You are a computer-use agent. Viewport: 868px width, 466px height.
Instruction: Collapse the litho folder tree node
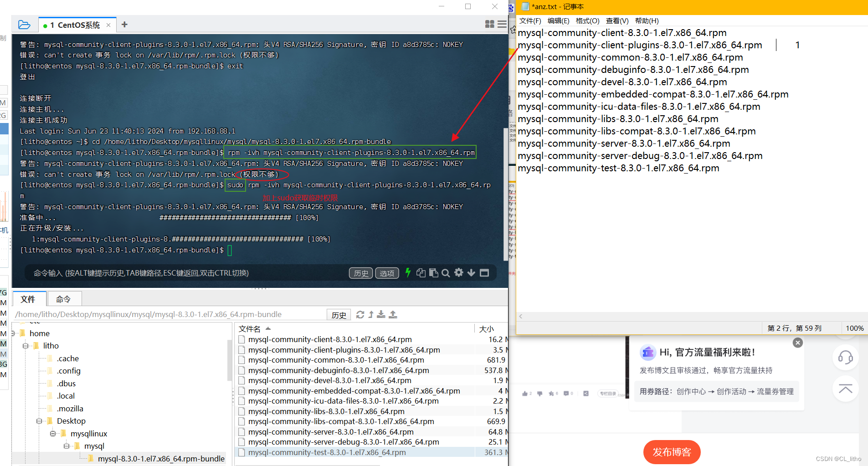pos(26,346)
